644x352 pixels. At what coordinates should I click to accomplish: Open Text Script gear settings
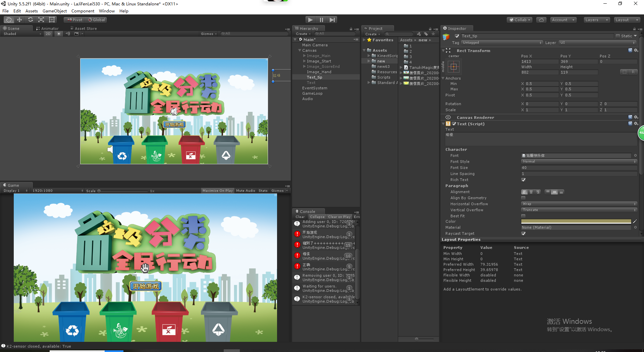pos(636,124)
